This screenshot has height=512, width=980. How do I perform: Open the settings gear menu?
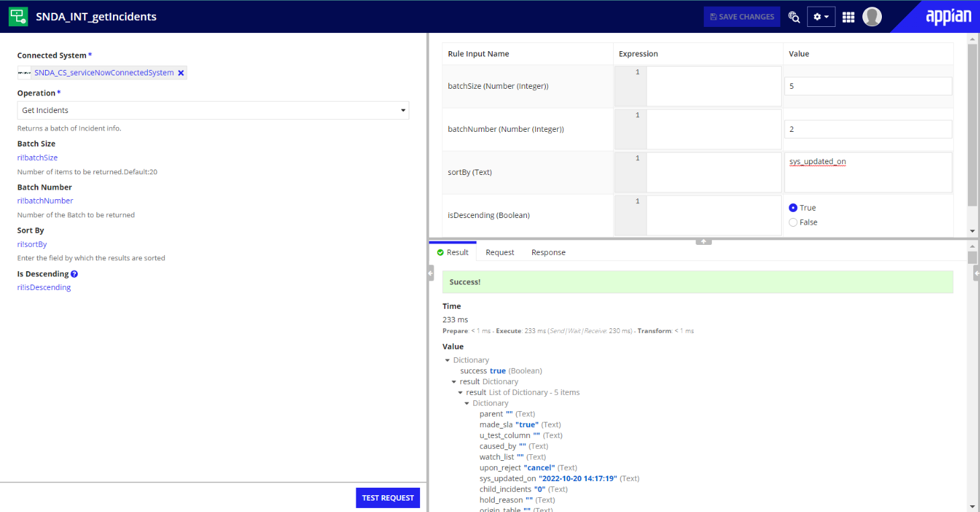click(821, 17)
